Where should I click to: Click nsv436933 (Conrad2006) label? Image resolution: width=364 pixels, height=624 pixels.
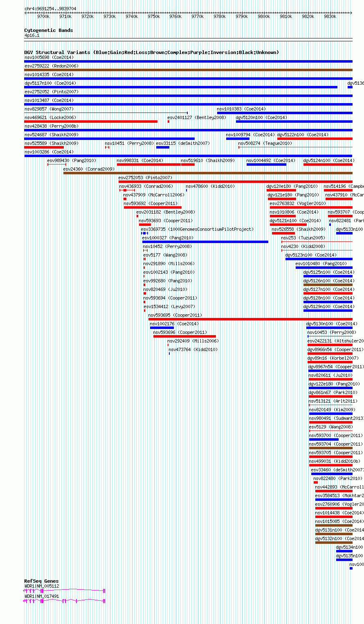[x=146, y=186]
